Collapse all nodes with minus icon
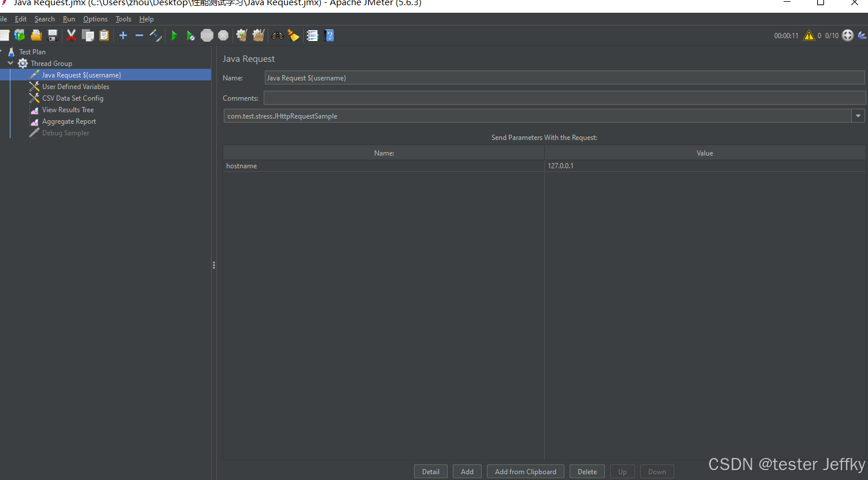Image resolution: width=868 pixels, height=480 pixels. point(139,35)
